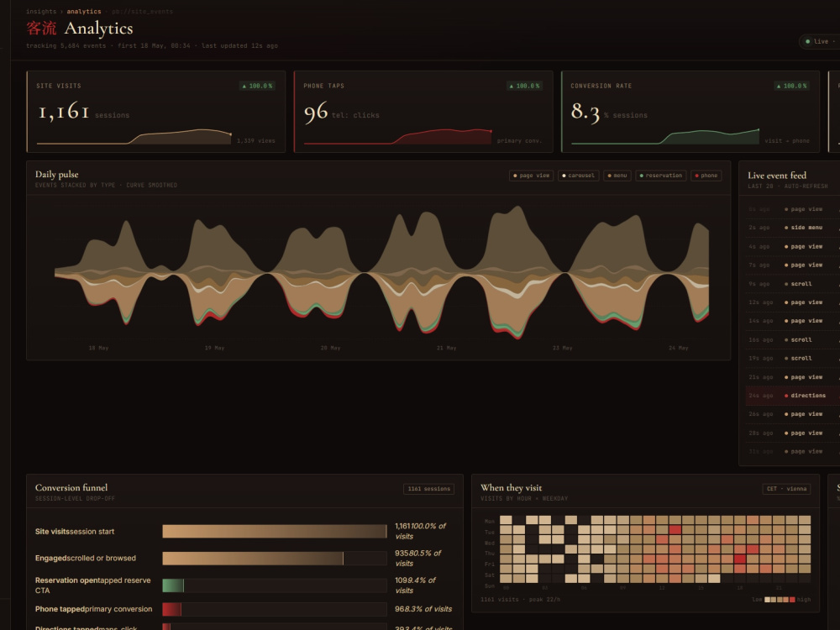
Task: Select the 4s ago page view event
Action: pyautogui.click(x=792, y=246)
